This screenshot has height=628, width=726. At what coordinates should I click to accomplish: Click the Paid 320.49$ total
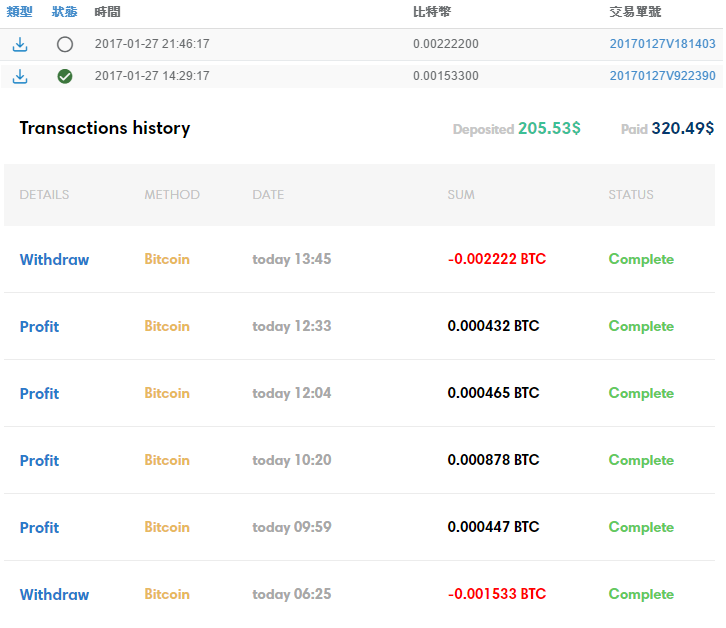coord(667,128)
